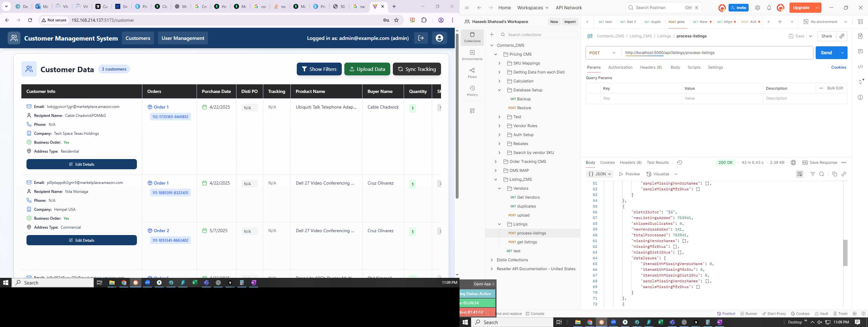The image size is (868, 327).
Task: Expand Order Tracking CMS folder
Action: (x=496, y=162)
